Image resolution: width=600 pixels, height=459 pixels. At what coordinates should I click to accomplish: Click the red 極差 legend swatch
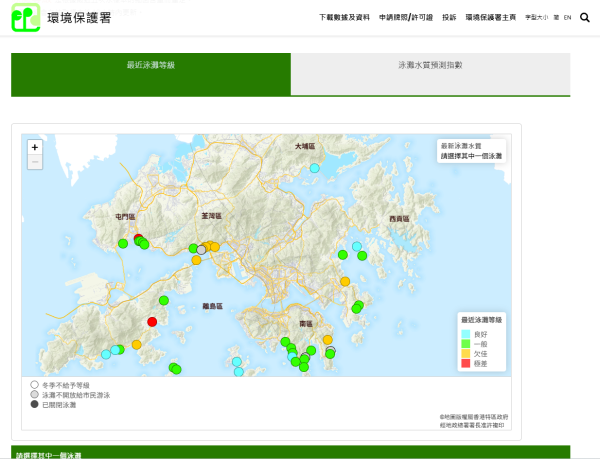pos(466,363)
